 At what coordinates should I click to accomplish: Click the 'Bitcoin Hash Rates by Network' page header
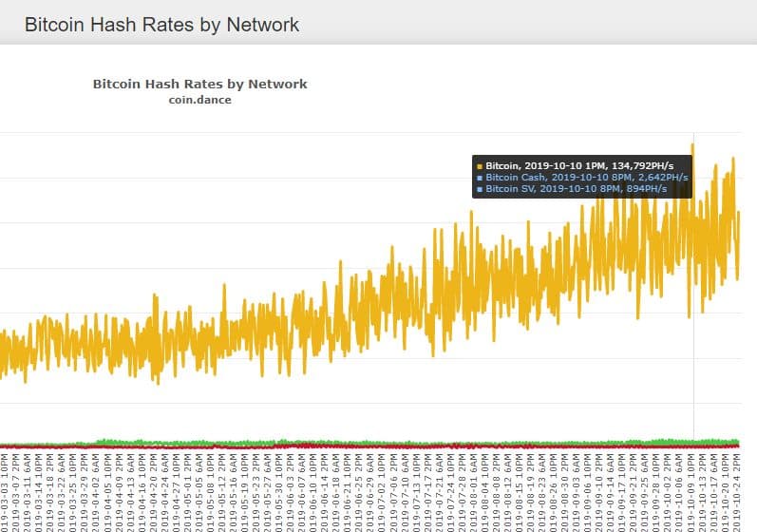tap(161, 25)
